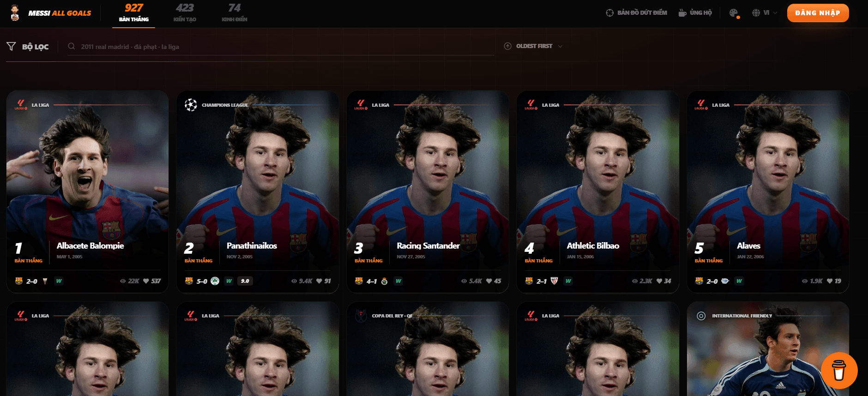Like the Panathinaikos goal with 91 hearts
Screen dimensions: 868x396
click(319, 281)
